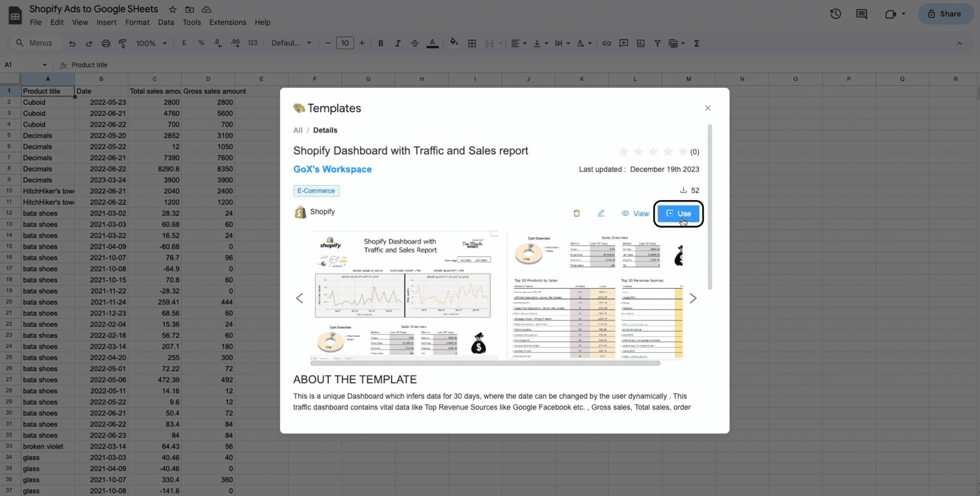Open the comments panel icon in header
980x496 pixels.
tap(862, 14)
